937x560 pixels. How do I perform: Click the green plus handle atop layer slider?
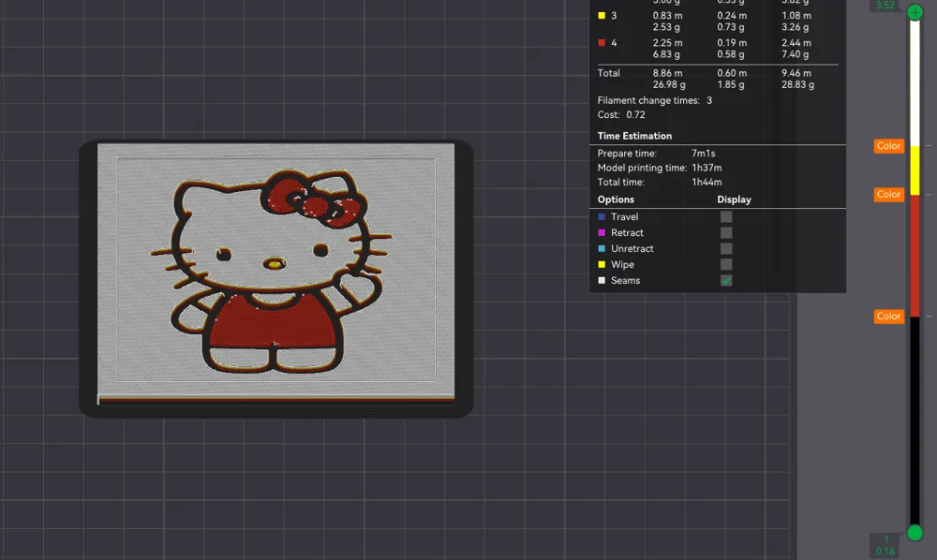coord(915,12)
